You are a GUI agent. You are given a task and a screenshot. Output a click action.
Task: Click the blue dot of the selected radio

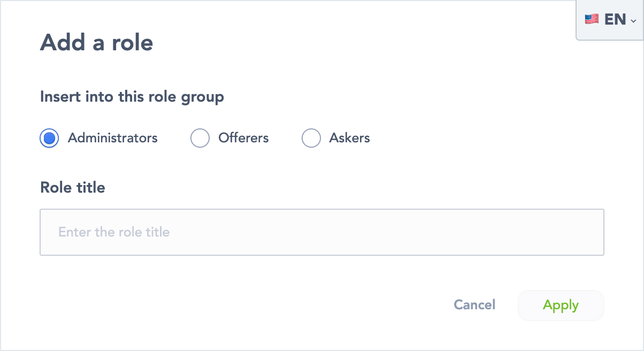point(49,138)
